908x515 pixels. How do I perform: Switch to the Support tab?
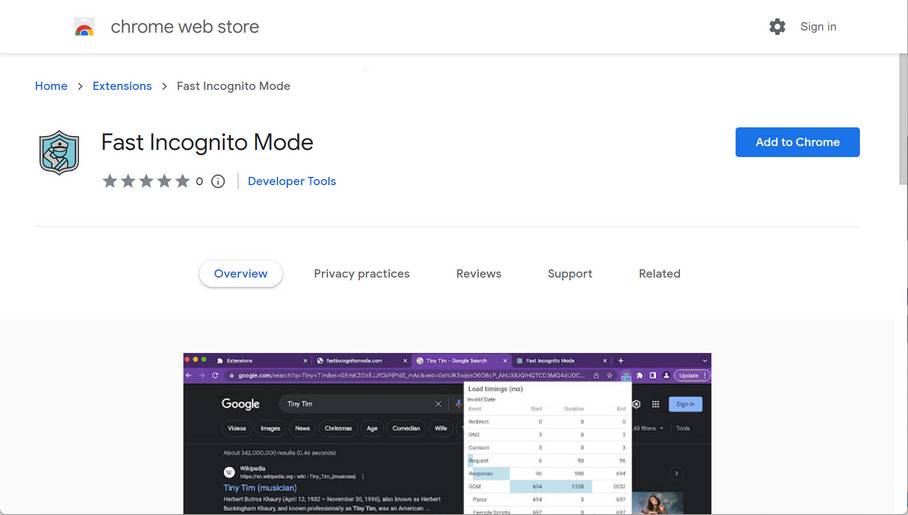tap(570, 274)
